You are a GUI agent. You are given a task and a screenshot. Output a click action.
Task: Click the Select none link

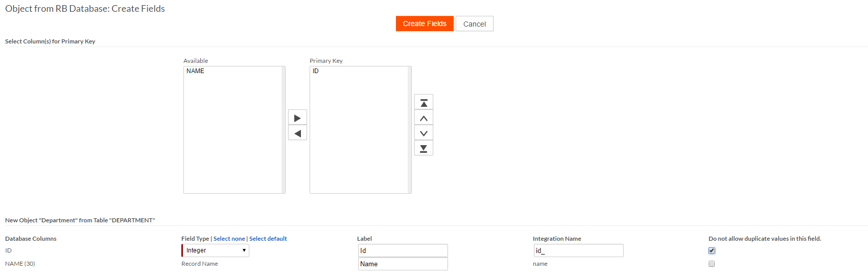pos(229,239)
